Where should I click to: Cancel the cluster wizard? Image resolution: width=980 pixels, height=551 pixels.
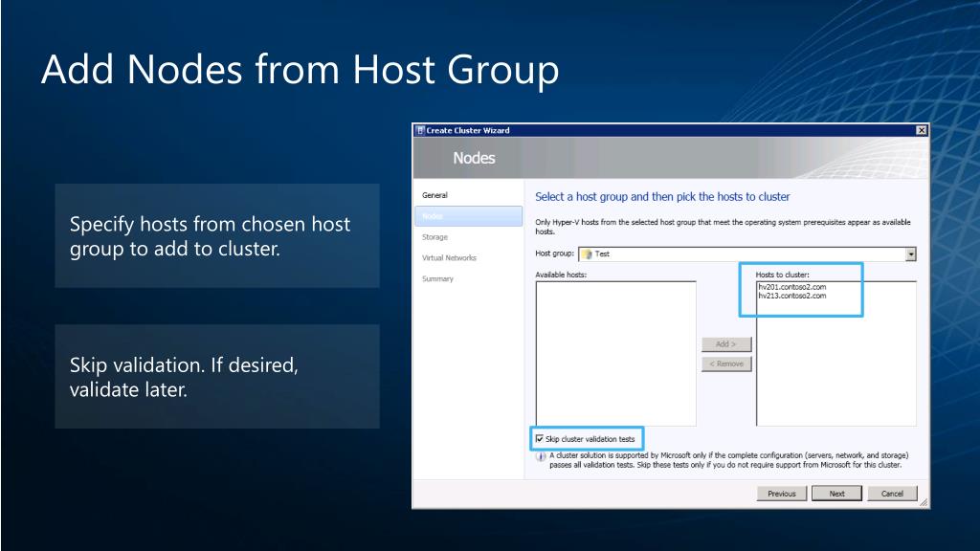[892, 494]
